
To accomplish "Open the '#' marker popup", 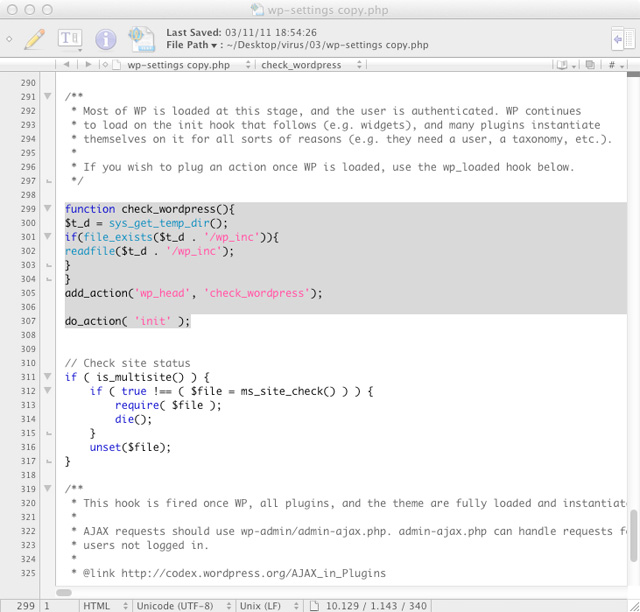I will (615, 65).
